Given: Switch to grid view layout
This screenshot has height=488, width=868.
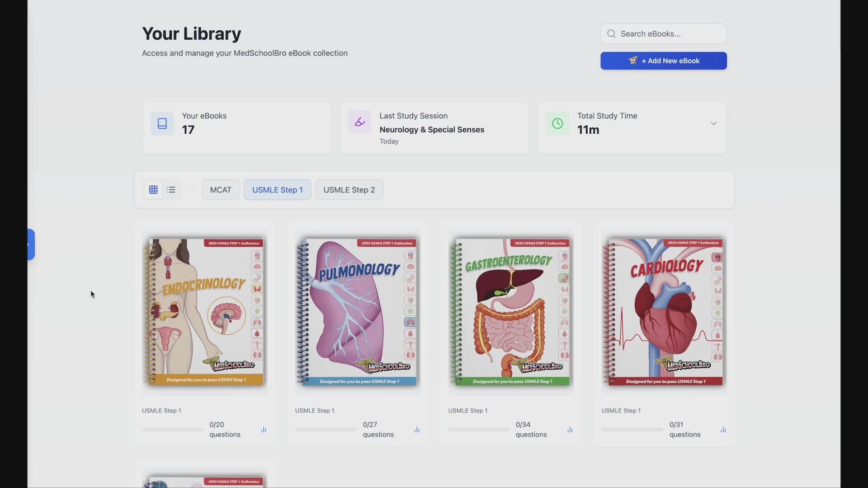Looking at the screenshot, I should [153, 190].
